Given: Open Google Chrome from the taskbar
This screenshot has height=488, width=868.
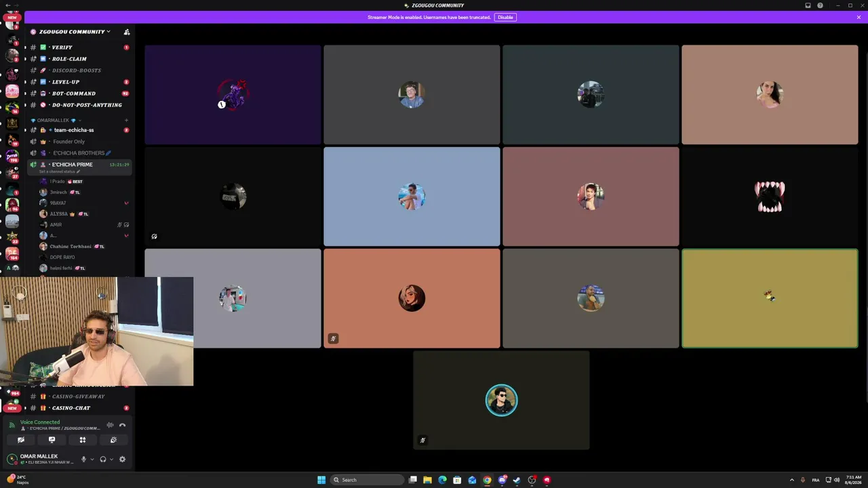Looking at the screenshot, I should click(x=487, y=480).
